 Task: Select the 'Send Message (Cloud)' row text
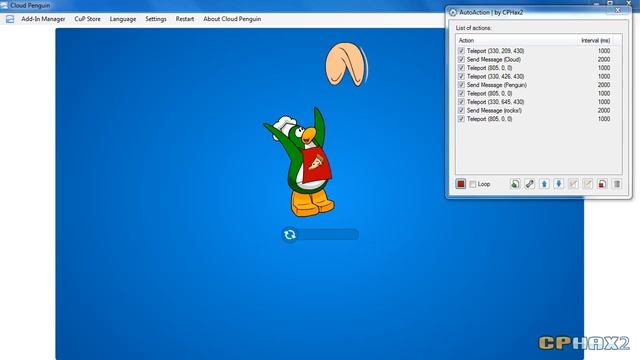[x=493, y=60]
